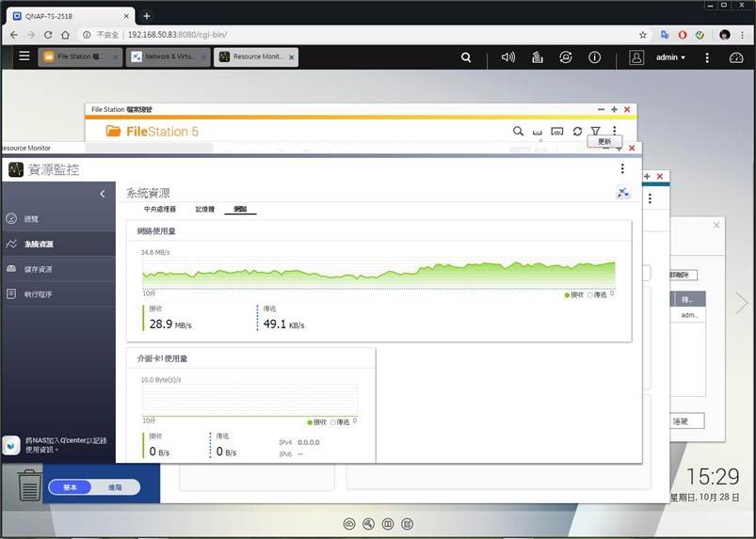Click the search magnifier in File Station

tap(518, 131)
